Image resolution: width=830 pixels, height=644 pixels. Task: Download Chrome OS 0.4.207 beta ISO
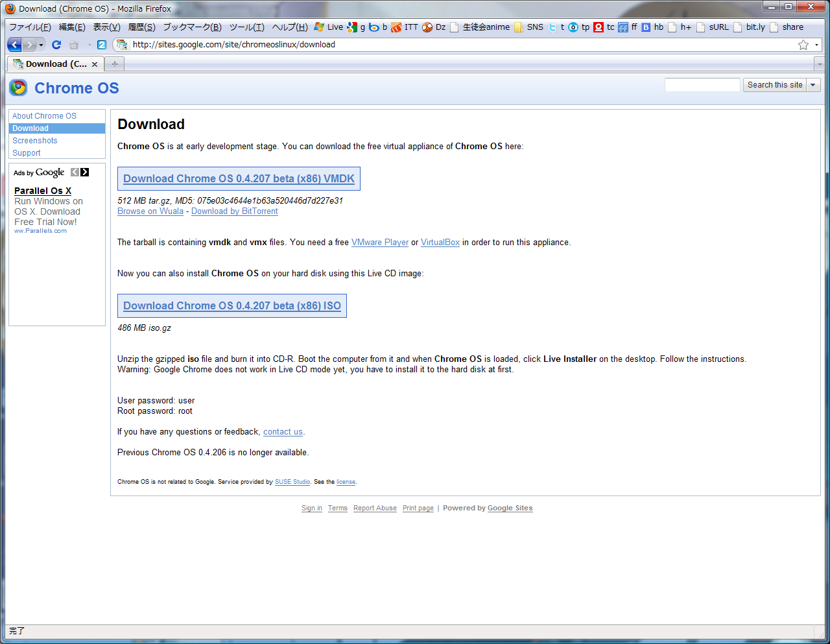[232, 306]
